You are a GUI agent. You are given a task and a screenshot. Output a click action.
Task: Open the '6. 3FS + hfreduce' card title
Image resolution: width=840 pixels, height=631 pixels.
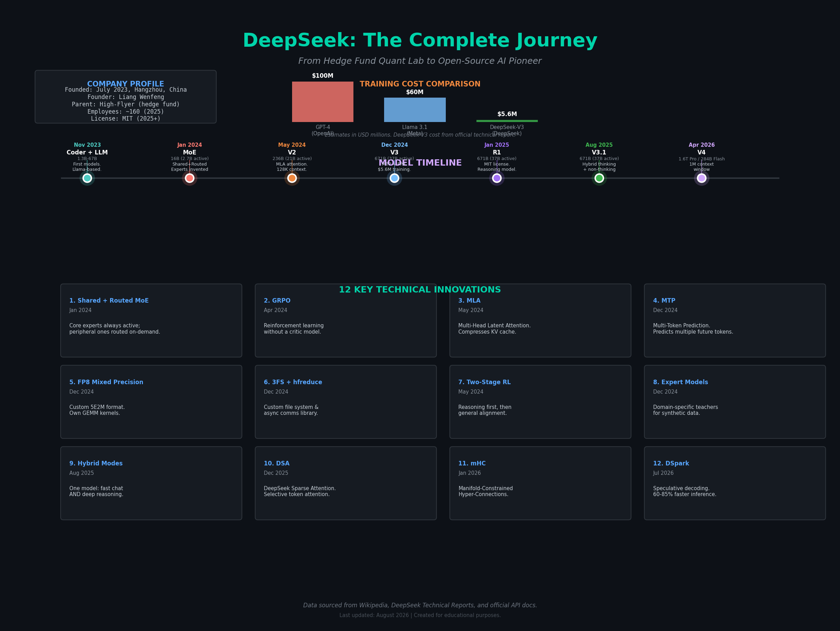coord(293,382)
